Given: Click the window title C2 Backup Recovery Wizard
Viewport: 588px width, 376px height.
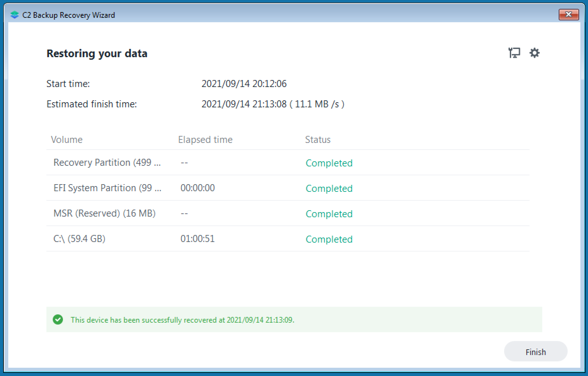Looking at the screenshot, I should tap(69, 15).
